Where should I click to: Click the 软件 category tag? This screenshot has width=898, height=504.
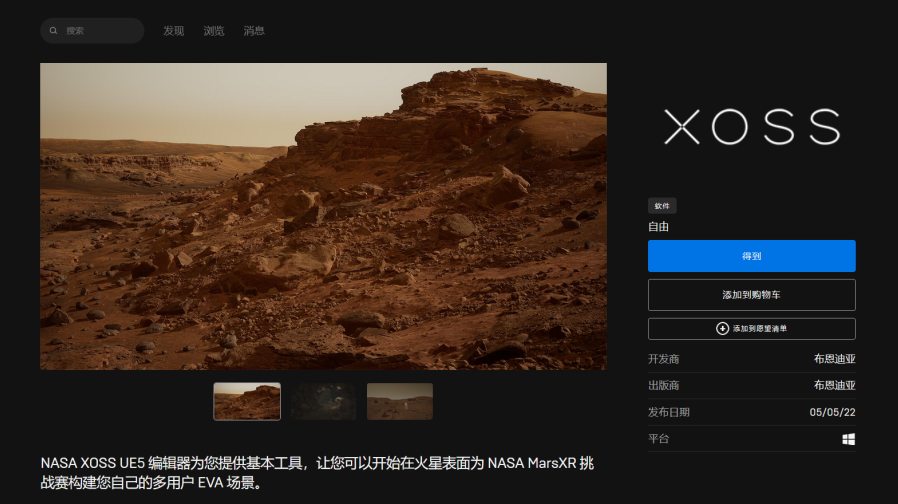click(662, 206)
